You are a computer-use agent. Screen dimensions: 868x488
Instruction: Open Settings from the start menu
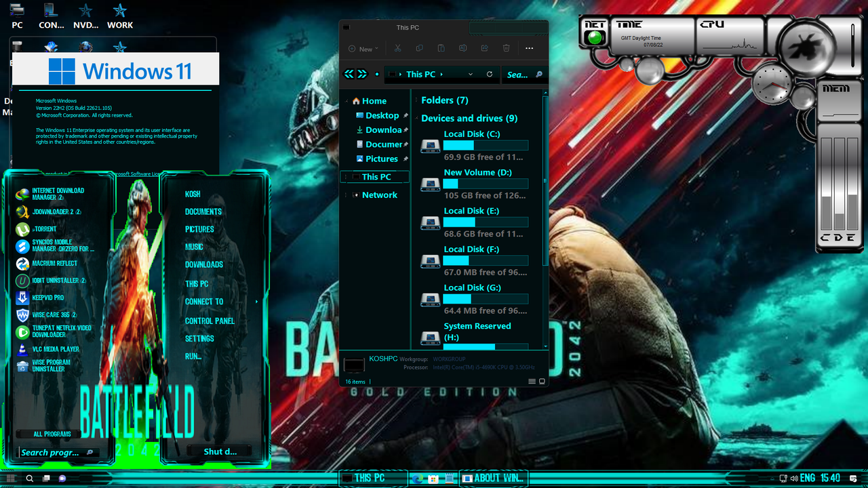(199, 338)
